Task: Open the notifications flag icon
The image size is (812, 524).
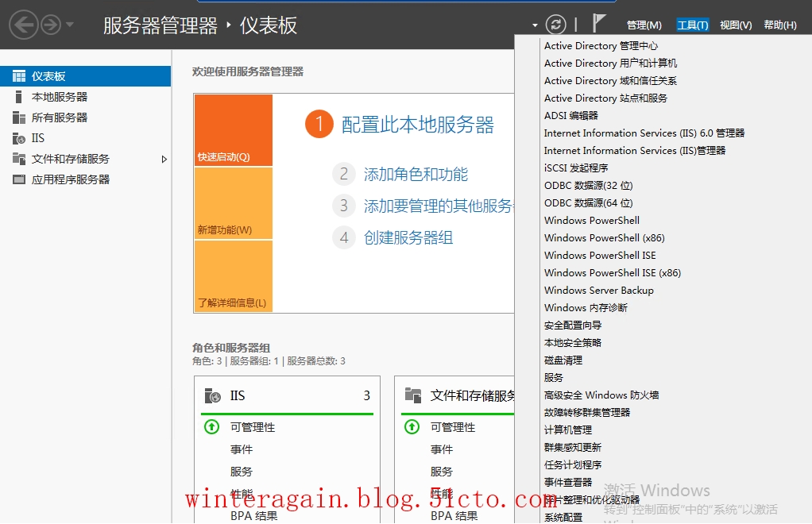Action: [x=598, y=23]
